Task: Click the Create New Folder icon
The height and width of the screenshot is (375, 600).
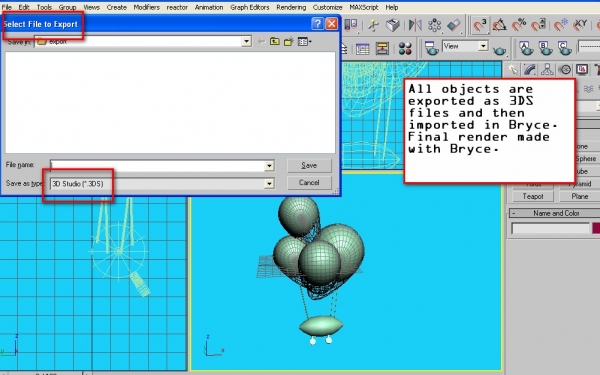Action: coord(289,41)
